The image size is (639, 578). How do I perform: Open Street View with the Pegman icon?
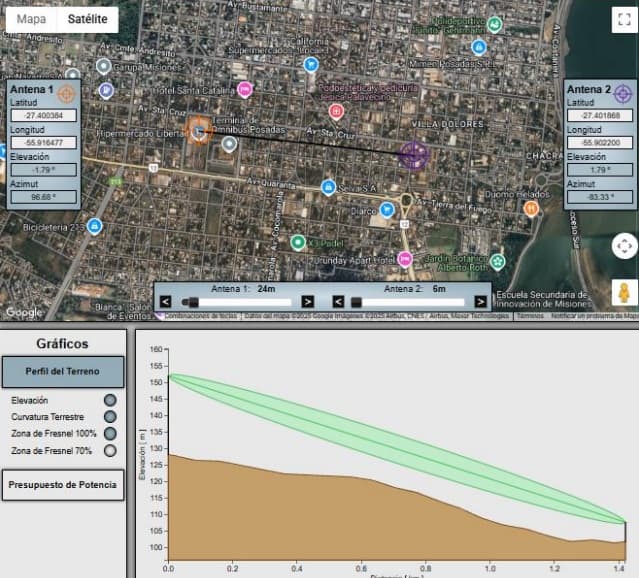pyautogui.click(x=624, y=292)
